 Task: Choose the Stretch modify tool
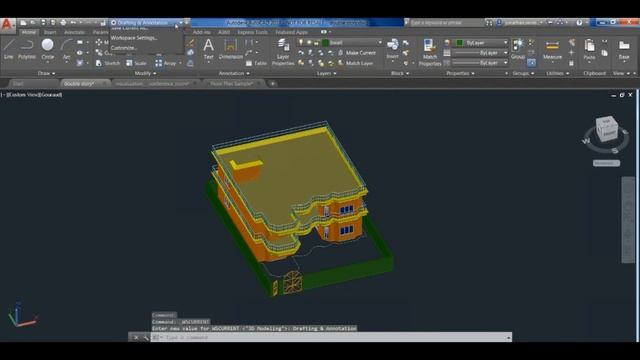[108, 63]
